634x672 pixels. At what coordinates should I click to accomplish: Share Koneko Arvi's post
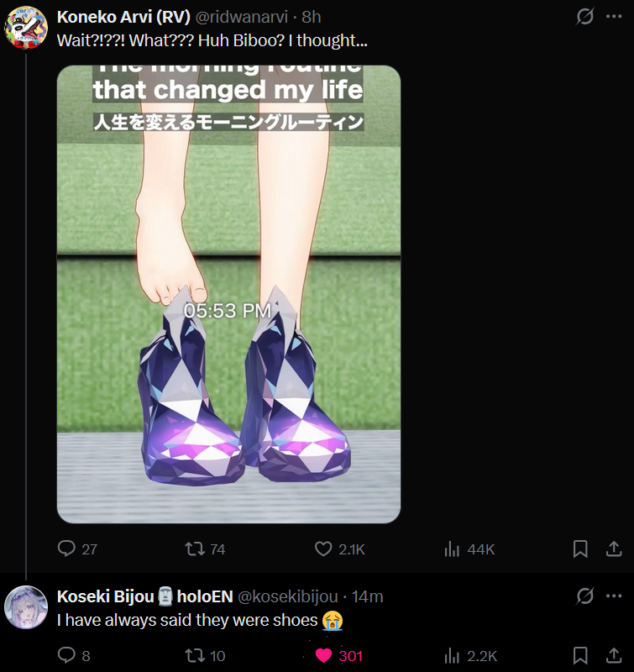click(x=614, y=549)
